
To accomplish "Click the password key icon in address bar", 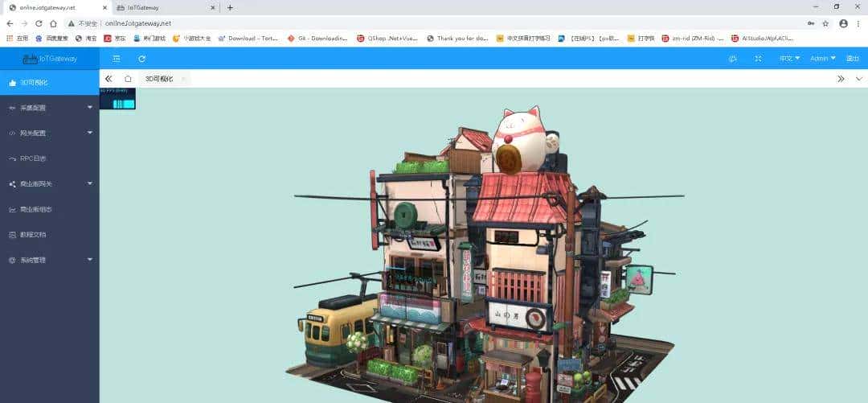I will pyautogui.click(x=811, y=23).
